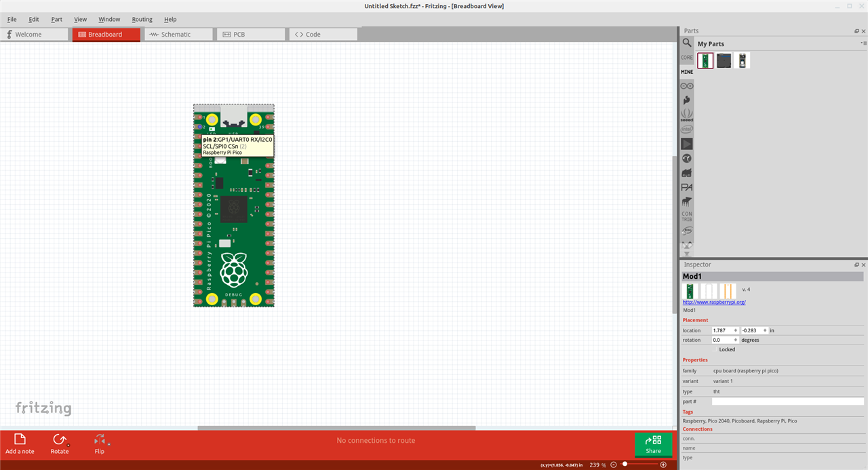Viewport: 868px width, 470px height.
Task: Click the green Share button
Action: coord(653,444)
